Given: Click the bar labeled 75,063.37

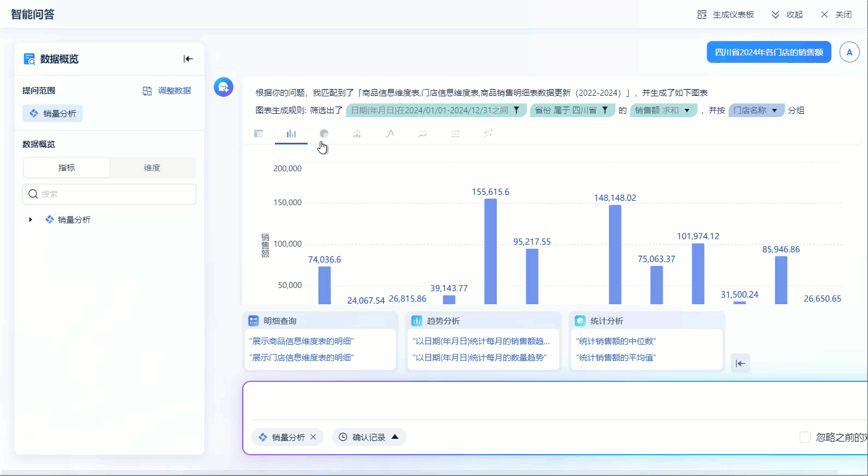Looking at the screenshot, I should click(x=656, y=285).
